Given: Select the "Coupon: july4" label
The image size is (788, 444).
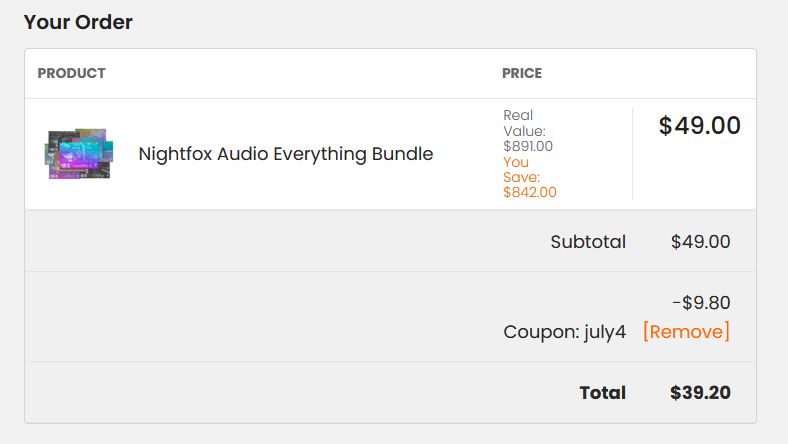Looking at the screenshot, I should click(564, 332).
